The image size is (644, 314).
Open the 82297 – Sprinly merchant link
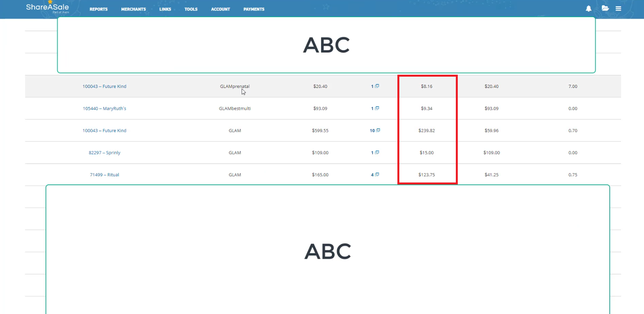point(104,153)
